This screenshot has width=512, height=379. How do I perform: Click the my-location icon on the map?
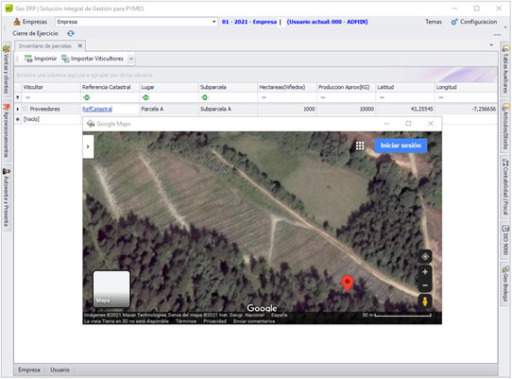point(425,257)
